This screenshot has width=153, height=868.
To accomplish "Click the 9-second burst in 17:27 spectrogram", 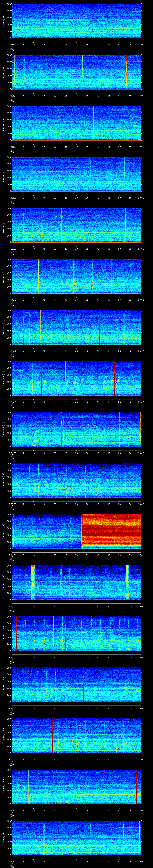I will point(33,583).
